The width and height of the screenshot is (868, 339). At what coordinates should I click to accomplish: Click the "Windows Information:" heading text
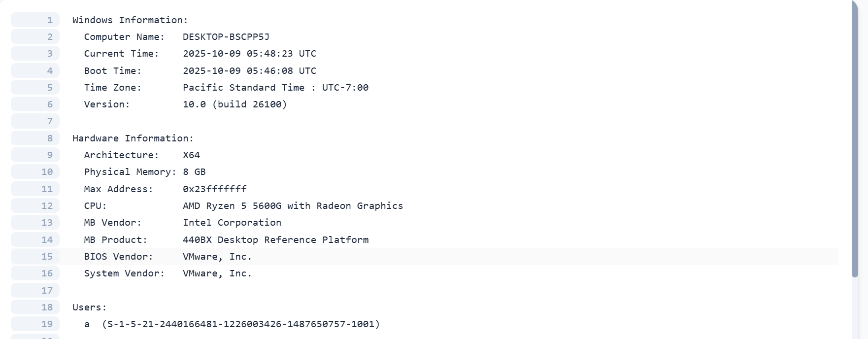(x=130, y=20)
